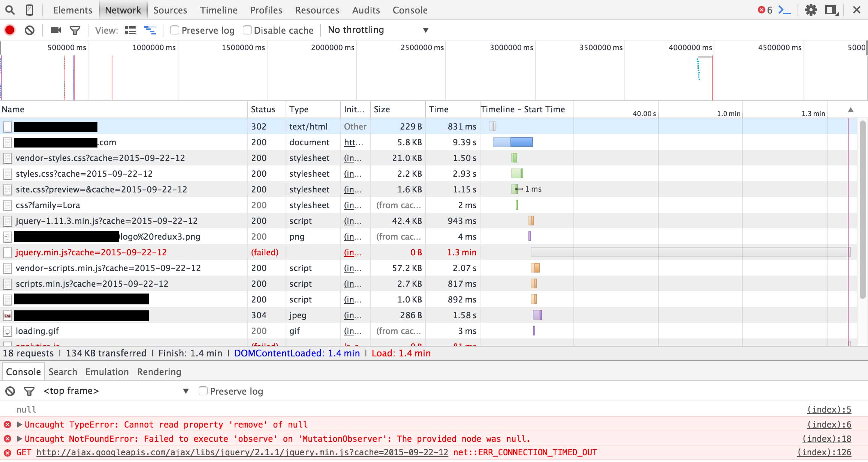This screenshot has height=462, width=868.
Task: Click the capture screenshots camera icon
Action: tap(56, 30)
